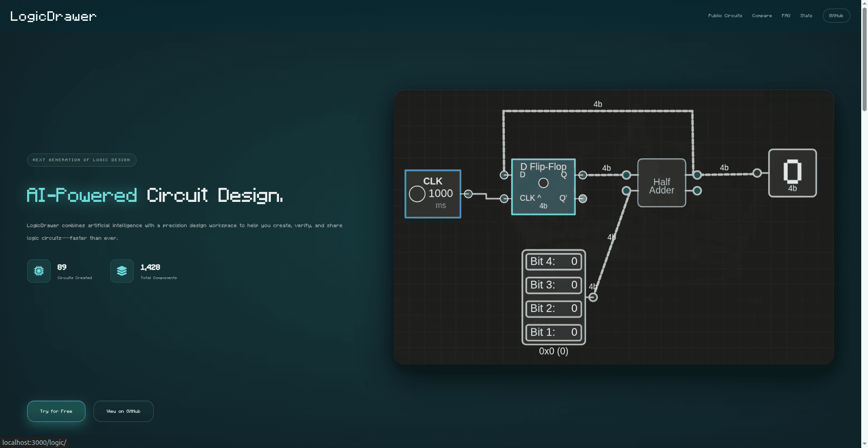The width and height of the screenshot is (868, 448).
Task: Toggle the Q output port on D Flip-Flop
Action: pos(583,175)
